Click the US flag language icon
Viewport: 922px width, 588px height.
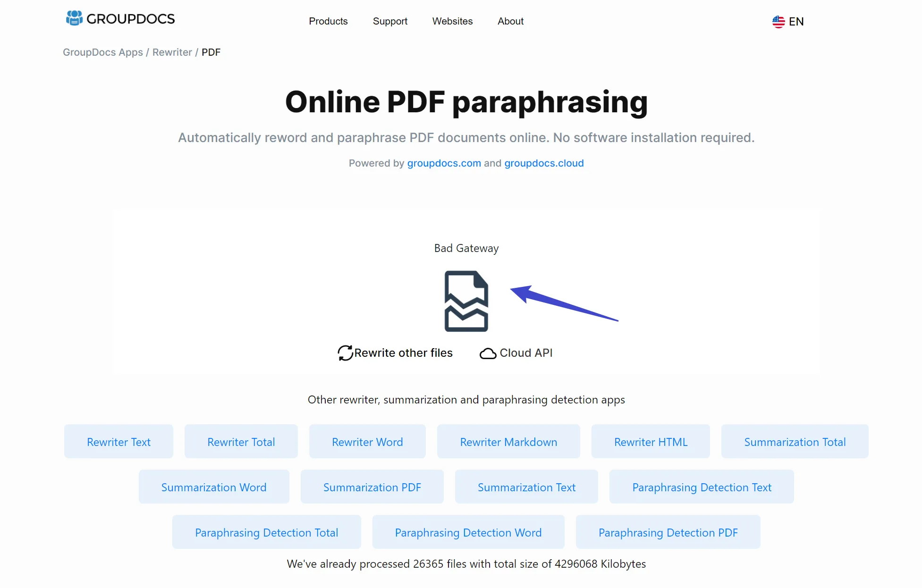(x=778, y=22)
